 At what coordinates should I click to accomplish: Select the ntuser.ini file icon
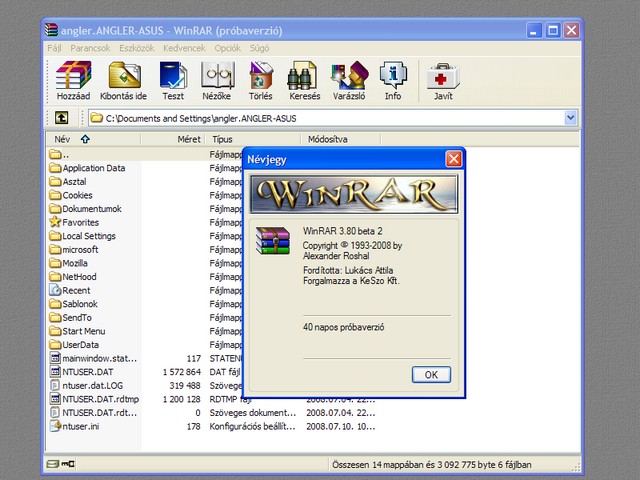(x=55, y=426)
